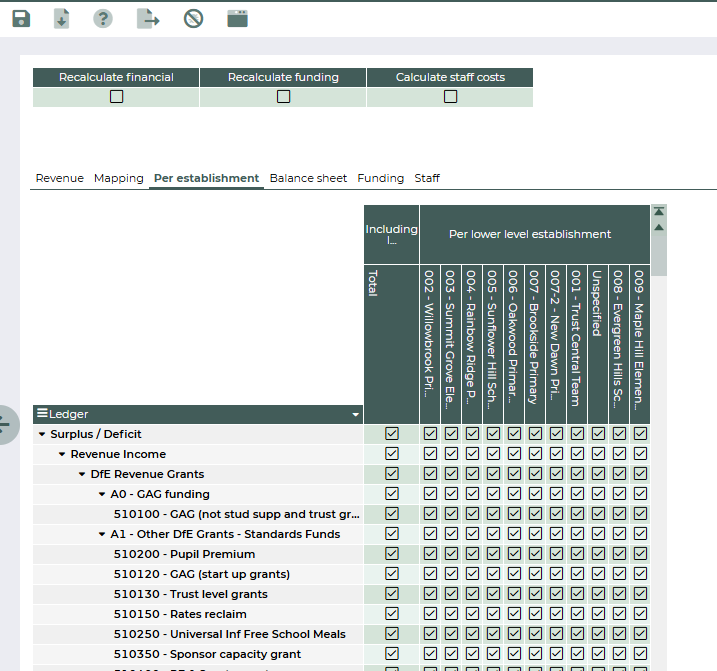Image resolution: width=717 pixels, height=671 pixels.
Task: Jump to top using the scroll-to-top icon
Action: [x=658, y=211]
